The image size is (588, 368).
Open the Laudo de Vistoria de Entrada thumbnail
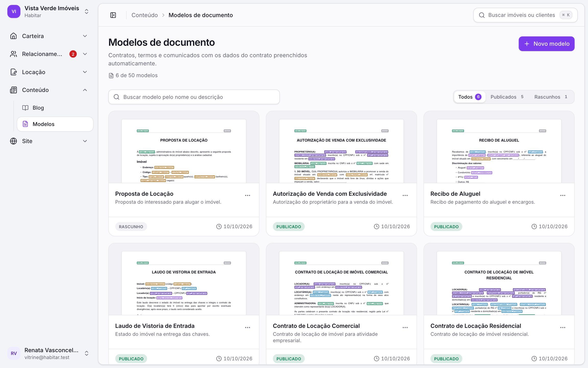tap(184, 279)
